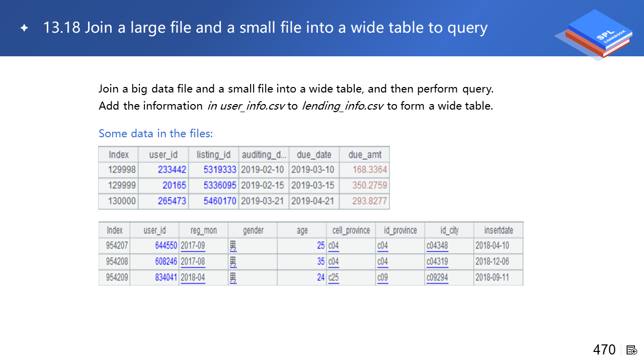Click the page number 470
The image size is (644, 362).
pyautogui.click(x=604, y=350)
